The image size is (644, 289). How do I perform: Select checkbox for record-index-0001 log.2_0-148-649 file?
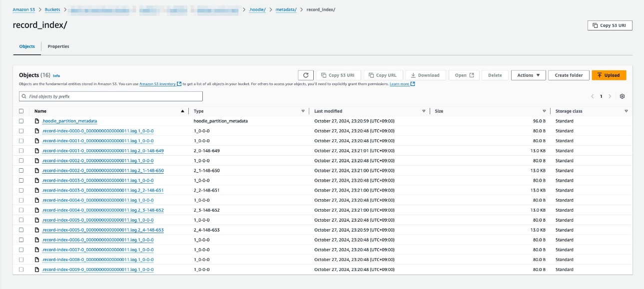[x=21, y=151]
